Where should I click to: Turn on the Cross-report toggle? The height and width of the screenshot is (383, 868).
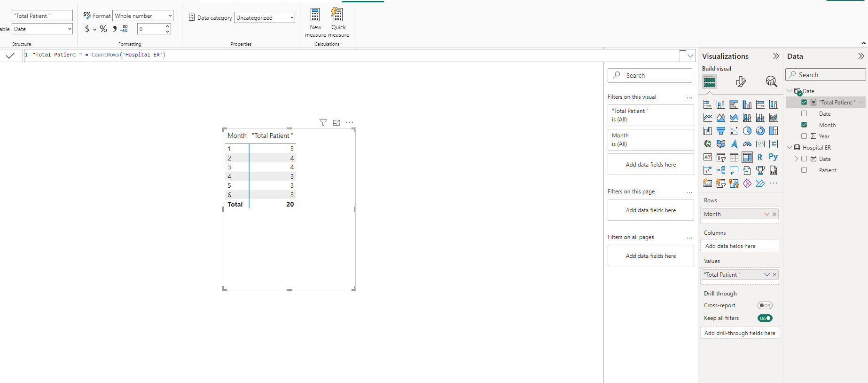point(765,305)
